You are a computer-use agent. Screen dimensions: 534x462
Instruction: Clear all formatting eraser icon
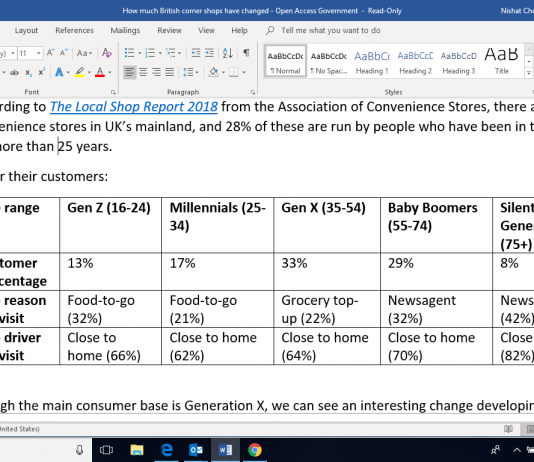tap(107, 53)
